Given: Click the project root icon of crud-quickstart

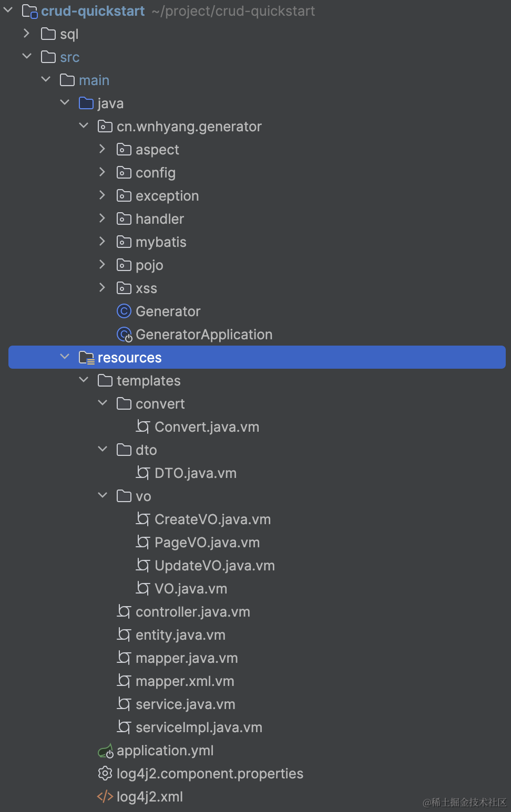Looking at the screenshot, I should tap(30, 11).
